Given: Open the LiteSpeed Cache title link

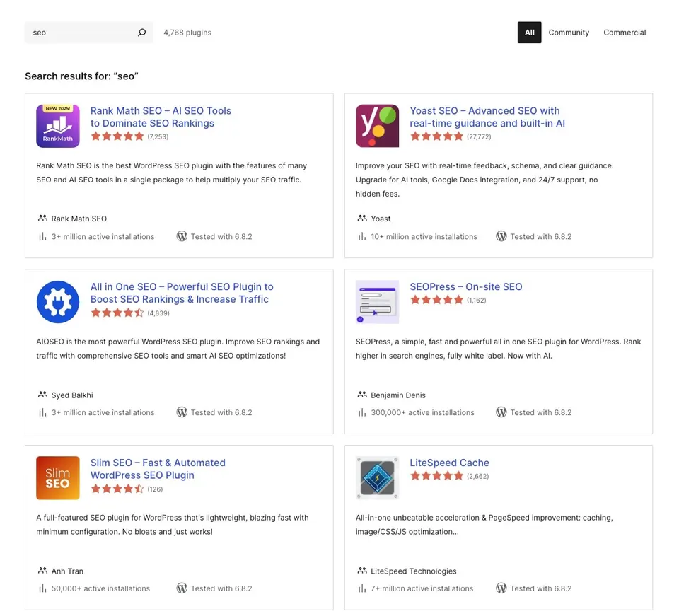Looking at the screenshot, I should 450,463.
